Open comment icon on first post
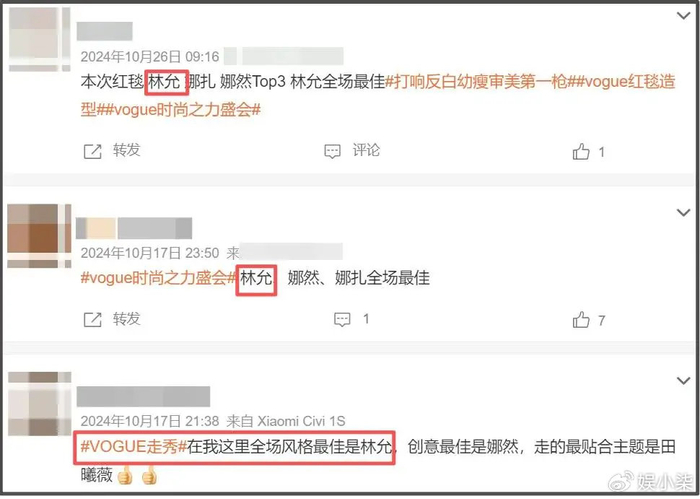 pyautogui.click(x=332, y=151)
